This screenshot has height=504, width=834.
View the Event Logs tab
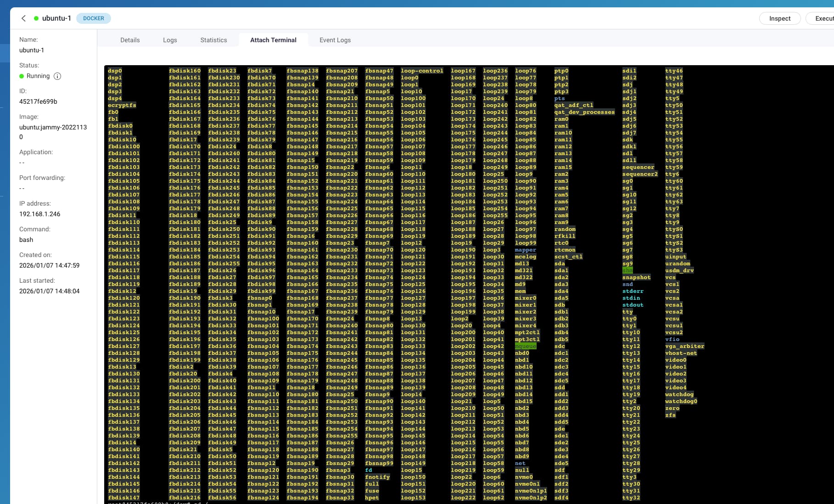[x=335, y=40]
